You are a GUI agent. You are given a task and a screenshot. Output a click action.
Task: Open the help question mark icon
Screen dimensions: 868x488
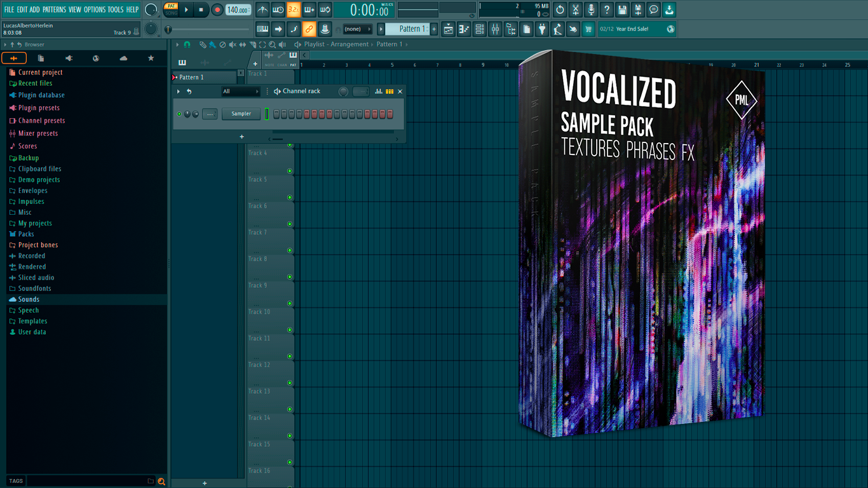tap(607, 10)
